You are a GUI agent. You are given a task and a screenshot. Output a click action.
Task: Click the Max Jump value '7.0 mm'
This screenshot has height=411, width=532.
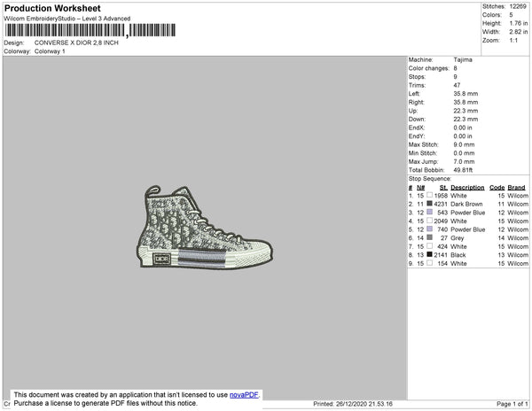[x=464, y=161]
